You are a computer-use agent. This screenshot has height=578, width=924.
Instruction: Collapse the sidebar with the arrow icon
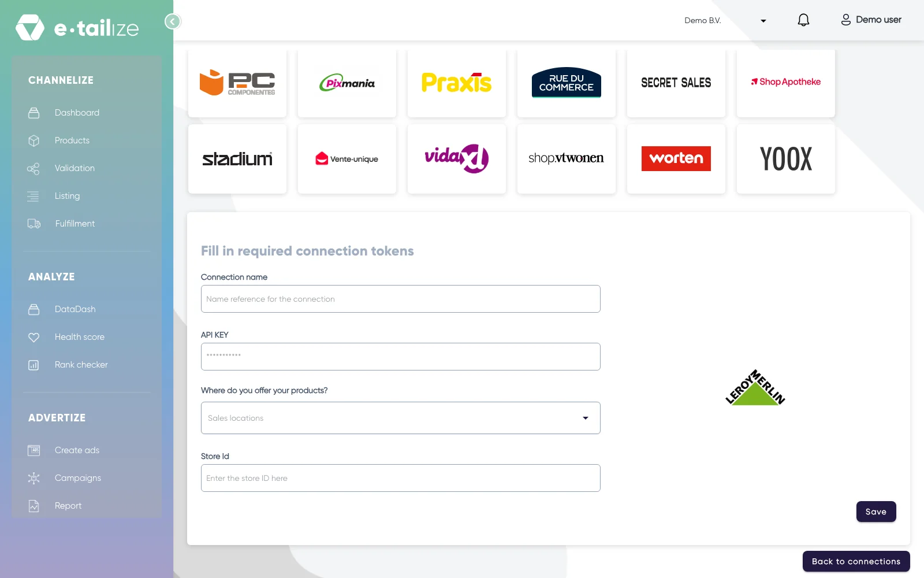click(x=173, y=21)
